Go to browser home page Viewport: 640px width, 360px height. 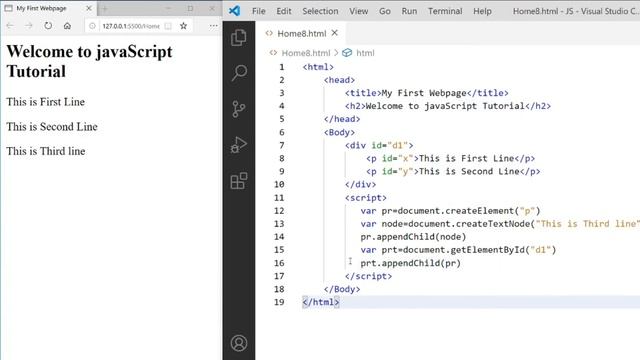(x=67, y=26)
